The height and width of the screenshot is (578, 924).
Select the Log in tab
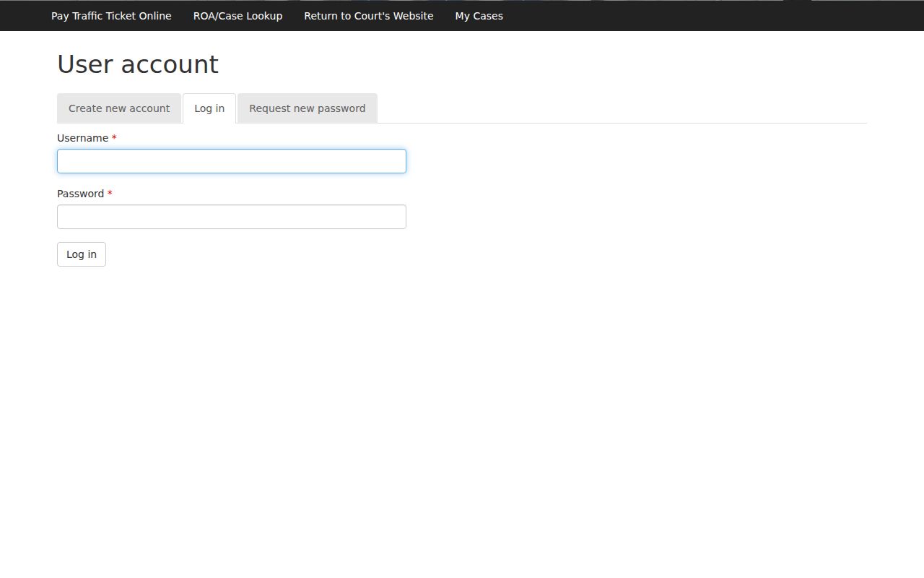click(209, 108)
